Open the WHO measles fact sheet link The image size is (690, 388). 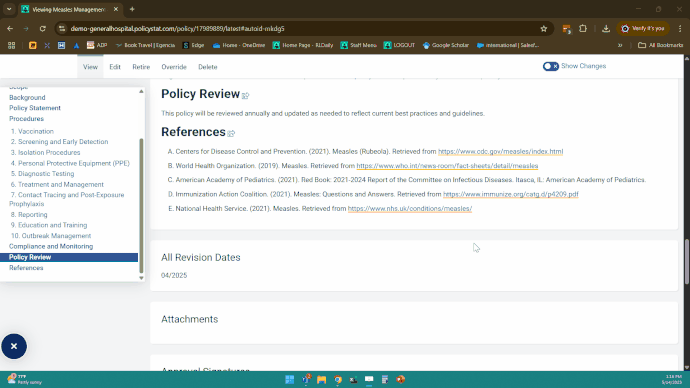click(x=447, y=166)
